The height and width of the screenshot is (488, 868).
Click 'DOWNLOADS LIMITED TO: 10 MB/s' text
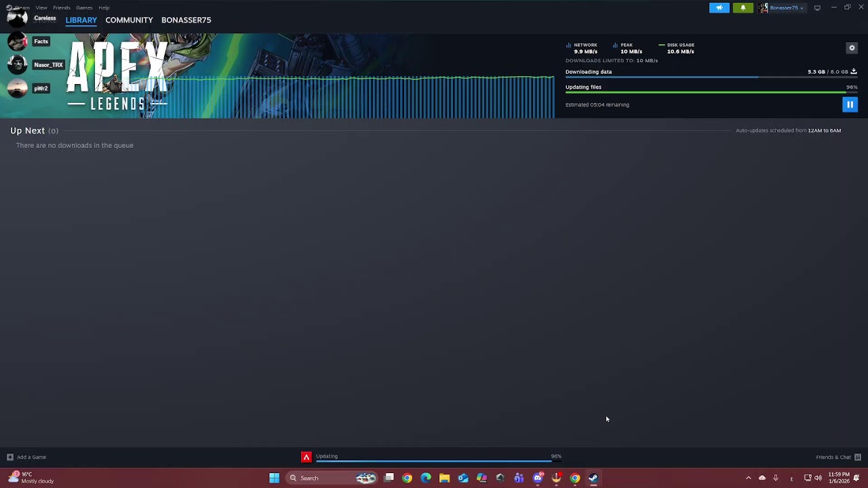[612, 60]
